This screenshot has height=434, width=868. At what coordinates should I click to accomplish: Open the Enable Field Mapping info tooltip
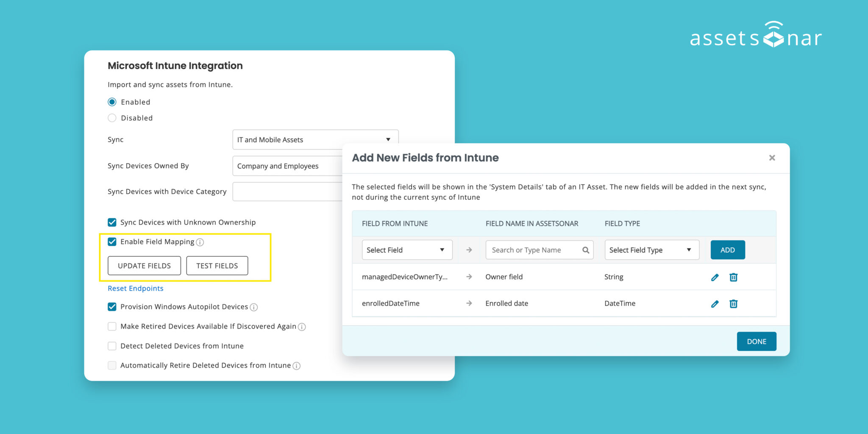point(200,242)
